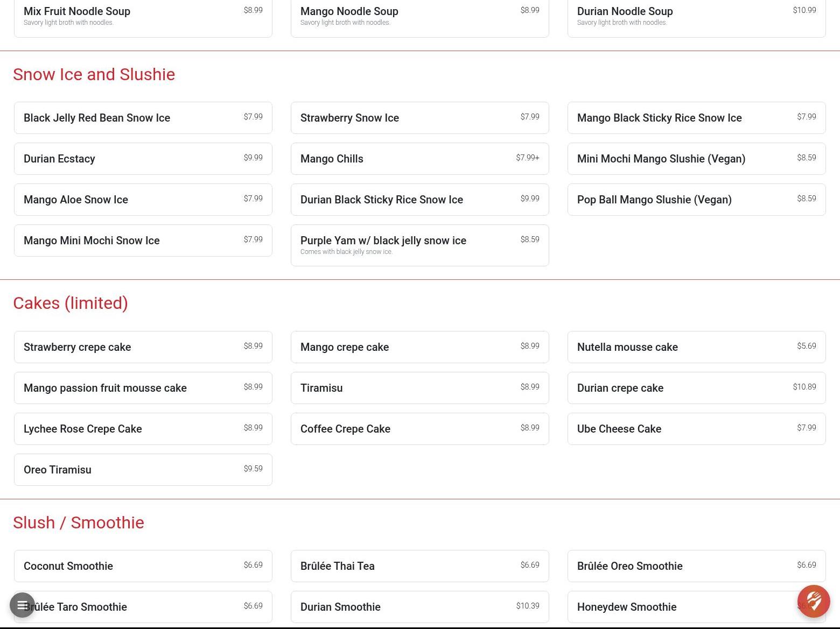Viewport: 840px width, 629px height.
Task: Select the Mango crepe cake item
Action: coord(420,347)
